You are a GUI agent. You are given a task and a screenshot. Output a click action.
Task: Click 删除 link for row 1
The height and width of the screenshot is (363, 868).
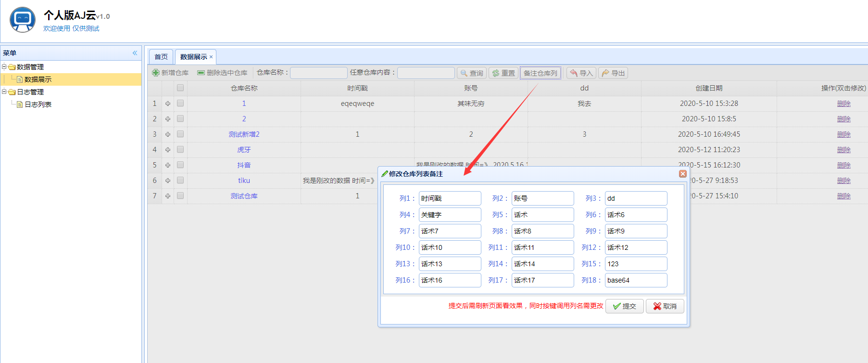(844, 104)
